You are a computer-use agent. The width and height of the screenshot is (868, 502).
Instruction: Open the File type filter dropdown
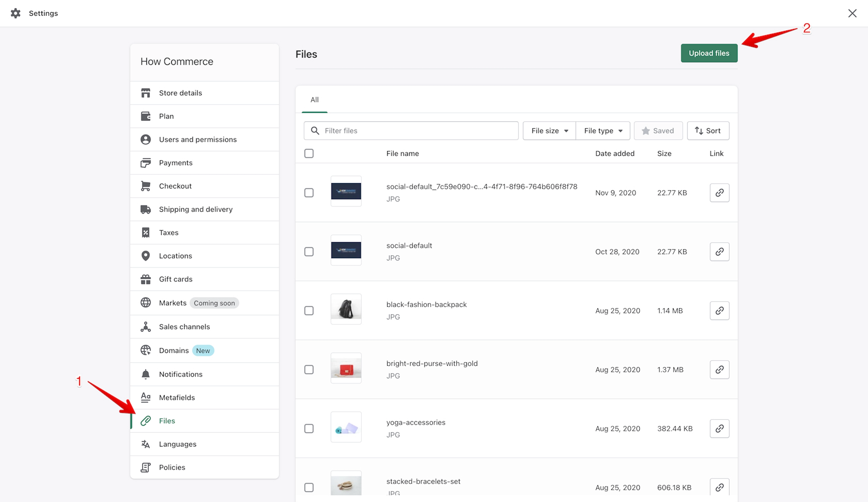point(603,131)
